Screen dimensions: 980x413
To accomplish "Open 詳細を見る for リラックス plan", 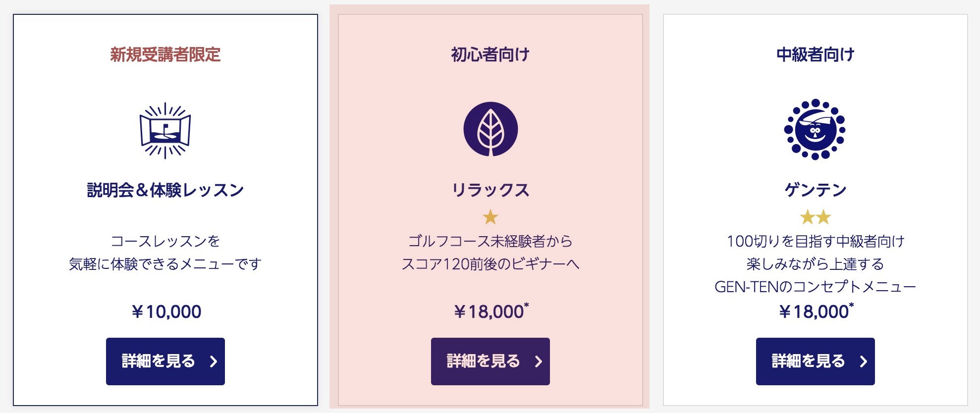I will pyautogui.click(x=490, y=361).
